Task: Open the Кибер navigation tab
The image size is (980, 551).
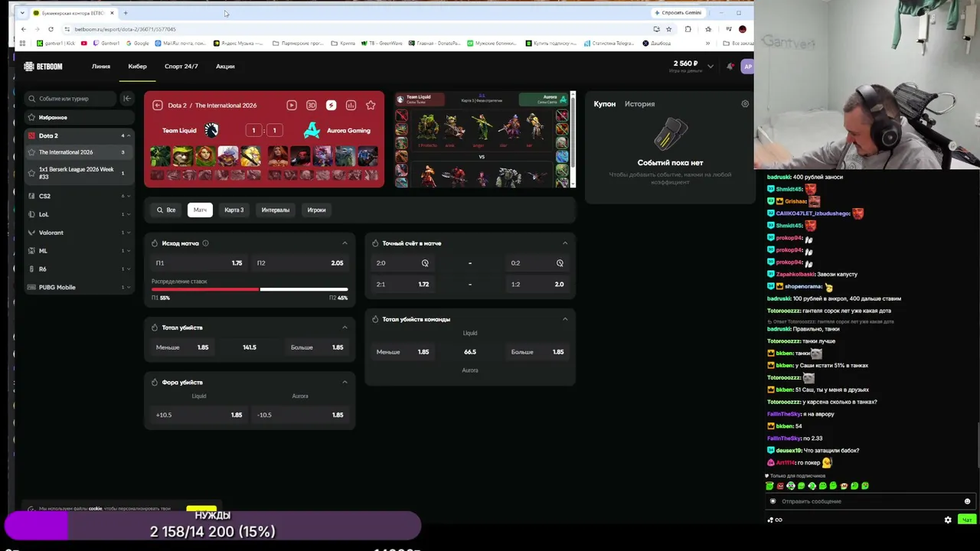Action: [x=138, y=67]
